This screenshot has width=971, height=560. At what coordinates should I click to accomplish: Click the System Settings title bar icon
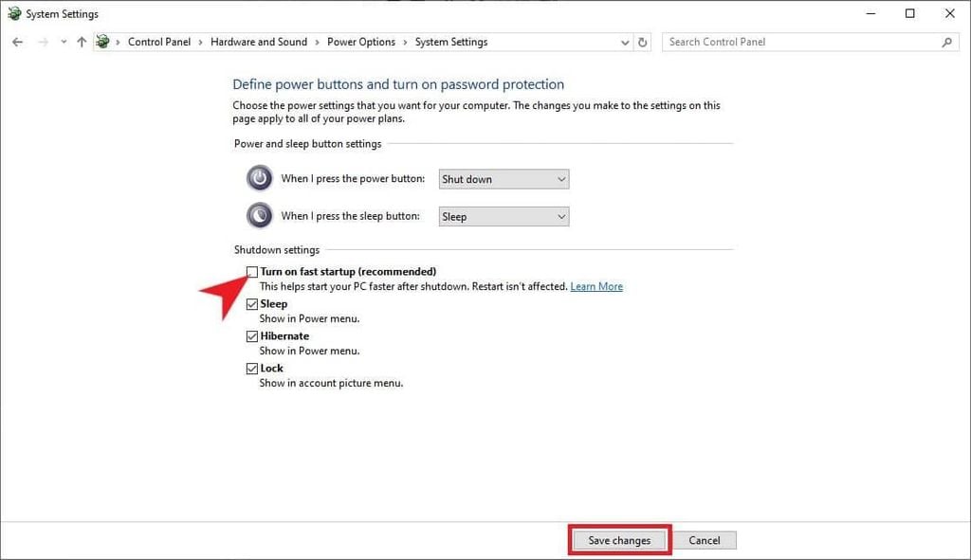[13, 14]
